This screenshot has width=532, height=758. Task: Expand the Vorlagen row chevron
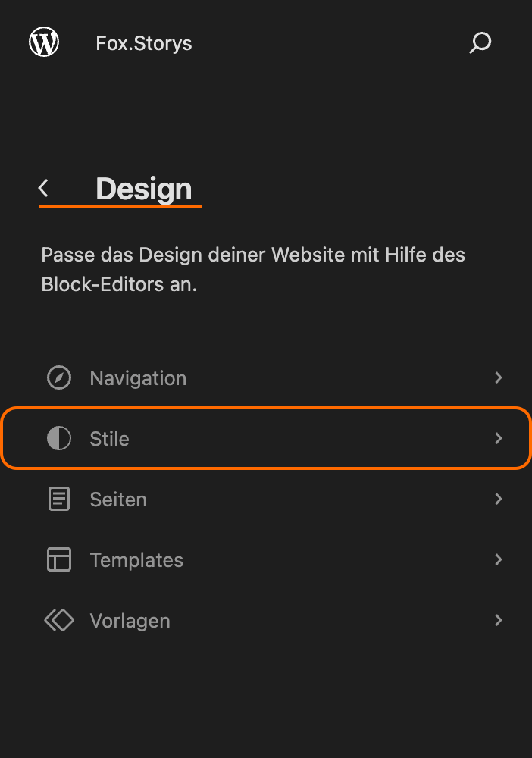click(x=498, y=620)
